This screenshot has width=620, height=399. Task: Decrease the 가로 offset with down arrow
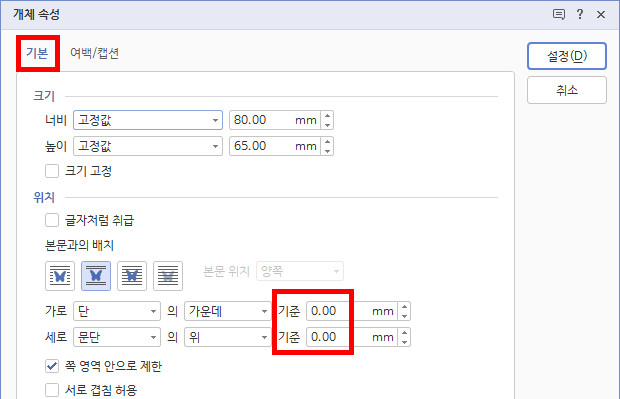click(404, 316)
